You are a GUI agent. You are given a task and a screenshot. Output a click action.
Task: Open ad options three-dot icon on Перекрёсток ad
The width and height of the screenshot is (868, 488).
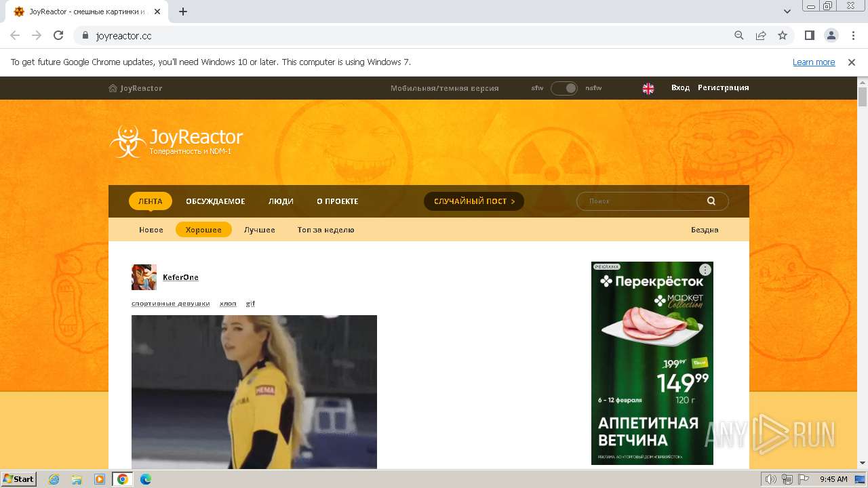click(705, 270)
